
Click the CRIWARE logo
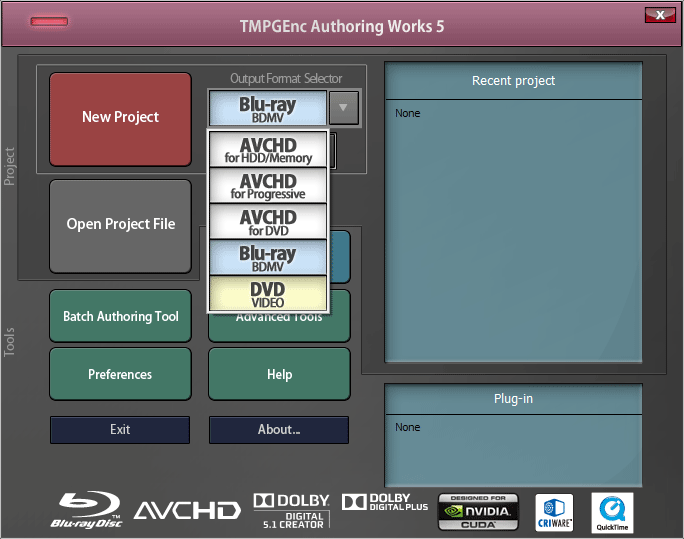coord(554,512)
